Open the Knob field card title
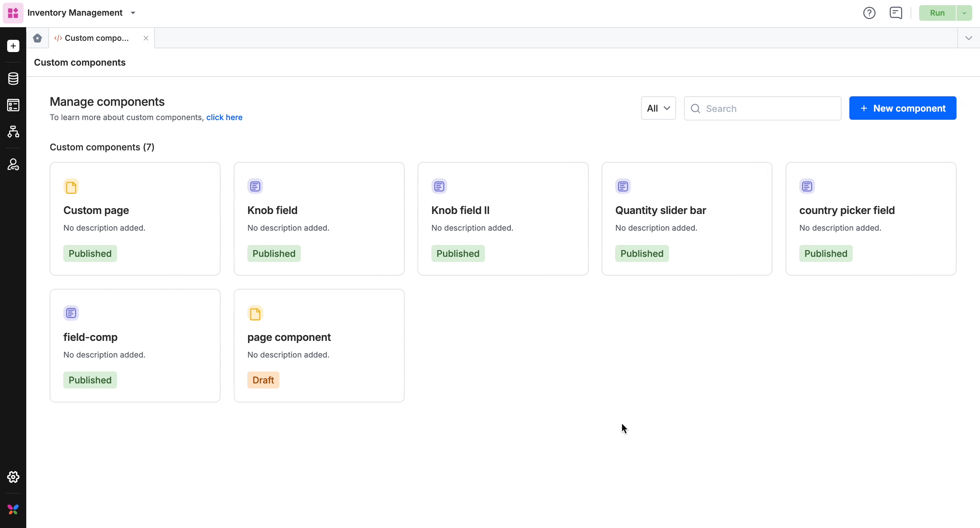This screenshot has height=528, width=980. [272, 210]
